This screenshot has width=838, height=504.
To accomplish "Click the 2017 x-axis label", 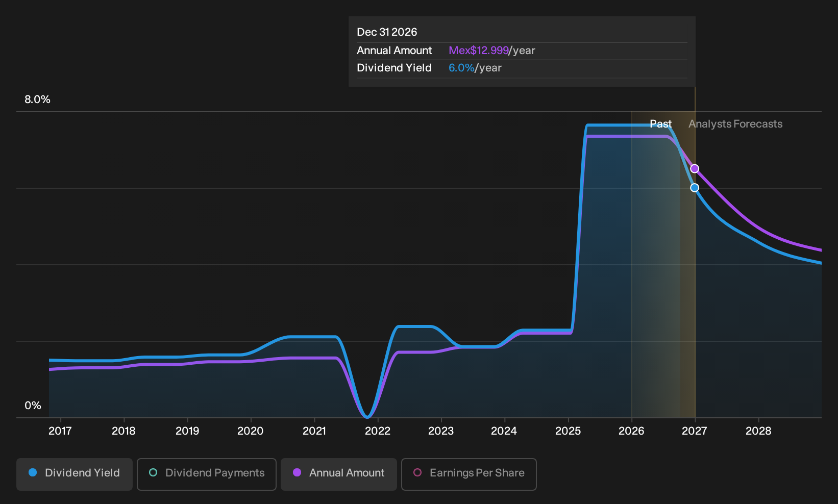I will [60, 431].
